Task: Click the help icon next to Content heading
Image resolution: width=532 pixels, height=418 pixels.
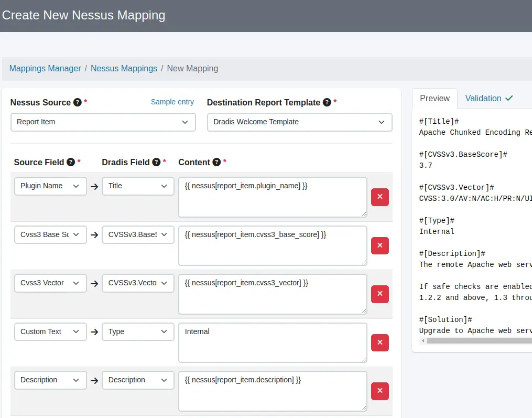Action: click(x=216, y=162)
